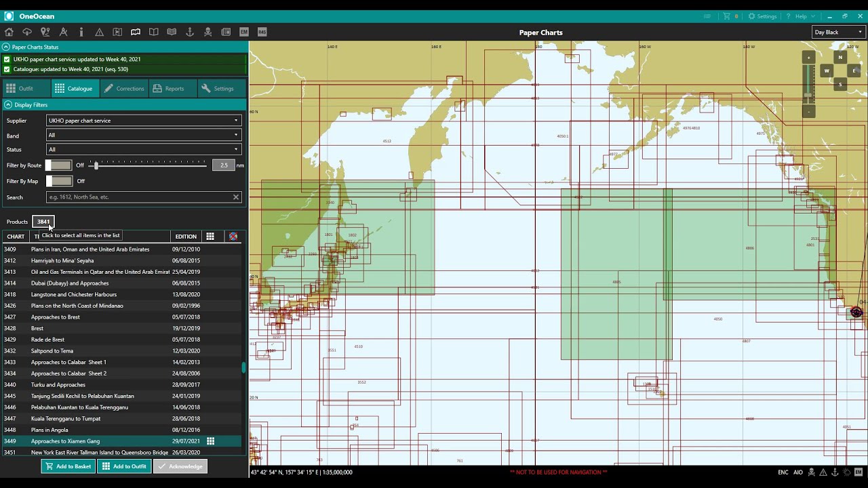
Task: Pan the map west with W button
Action: coord(827,71)
